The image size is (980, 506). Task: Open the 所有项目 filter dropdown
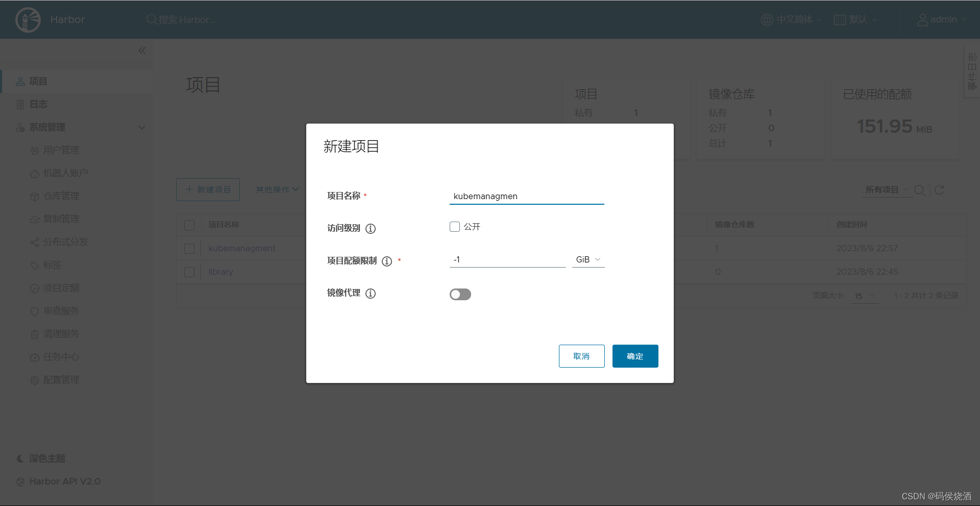(887, 190)
